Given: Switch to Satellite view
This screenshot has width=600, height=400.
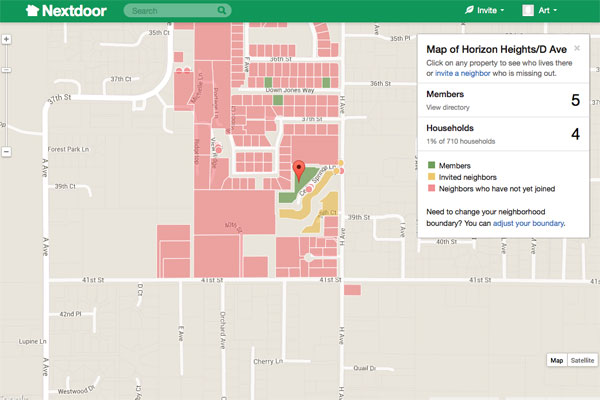Looking at the screenshot, I should pos(582,360).
